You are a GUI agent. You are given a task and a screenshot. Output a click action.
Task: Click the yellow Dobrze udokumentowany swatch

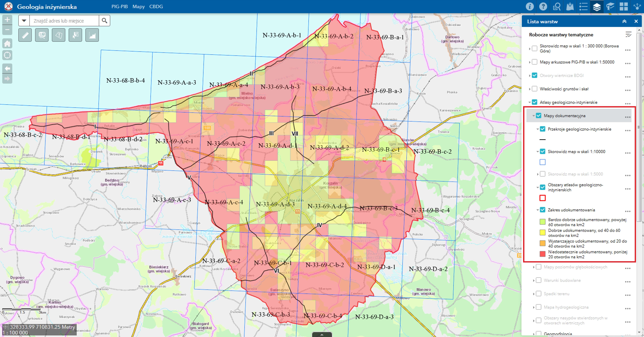[x=542, y=233]
